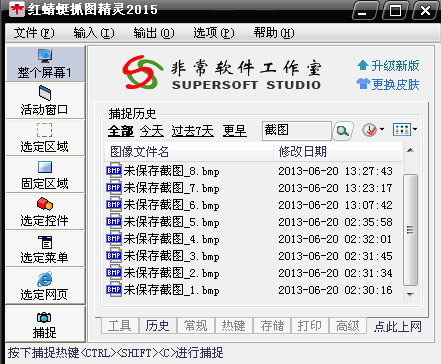
Task: Click the 点此上网 link
Action: pos(398,326)
